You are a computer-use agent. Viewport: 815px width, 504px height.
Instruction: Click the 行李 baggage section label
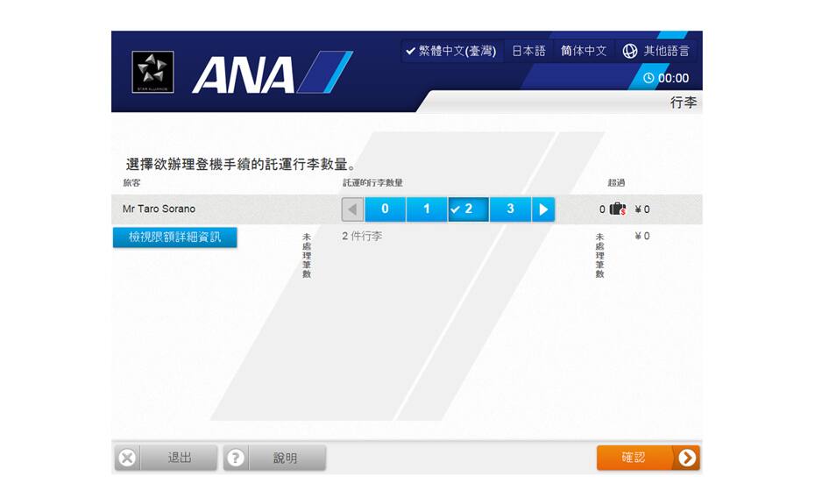pos(683,103)
